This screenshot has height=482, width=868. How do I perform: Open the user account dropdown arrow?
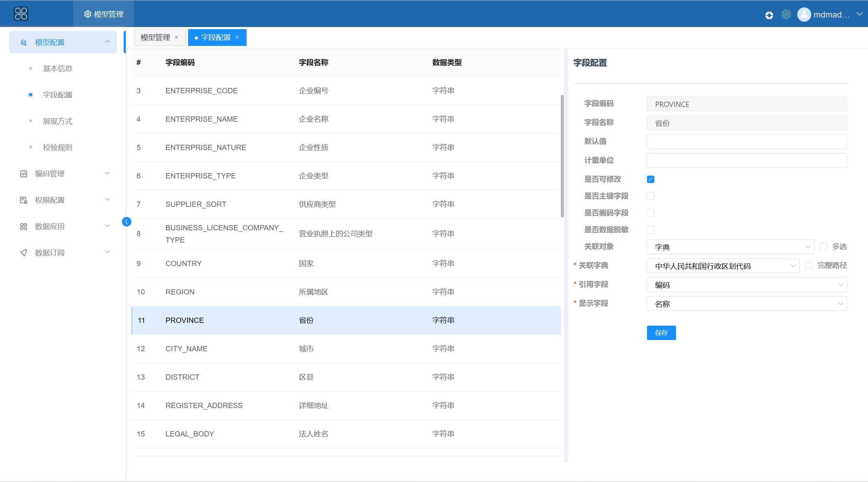(859, 14)
